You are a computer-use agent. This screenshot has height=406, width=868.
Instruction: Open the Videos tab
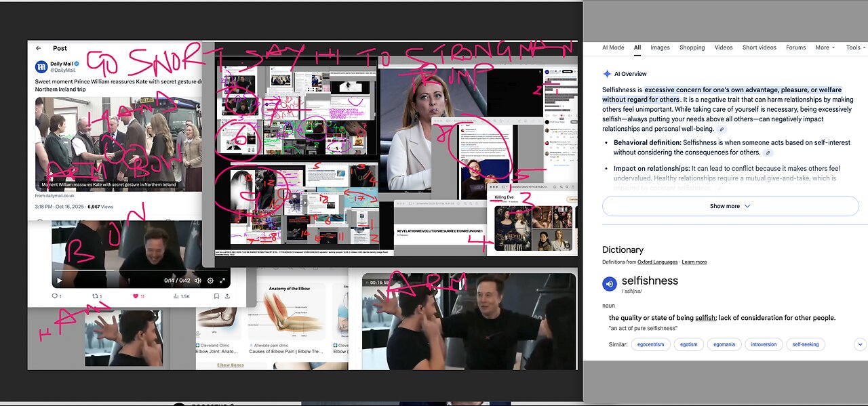tap(724, 47)
